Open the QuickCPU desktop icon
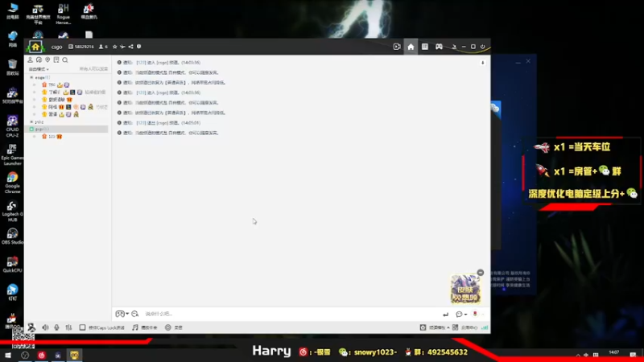 click(x=12, y=265)
